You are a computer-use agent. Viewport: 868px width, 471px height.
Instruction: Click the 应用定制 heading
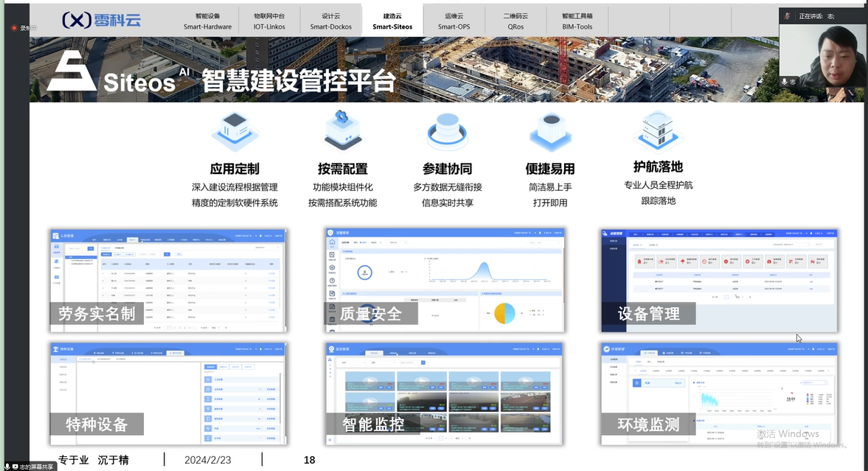(x=235, y=169)
